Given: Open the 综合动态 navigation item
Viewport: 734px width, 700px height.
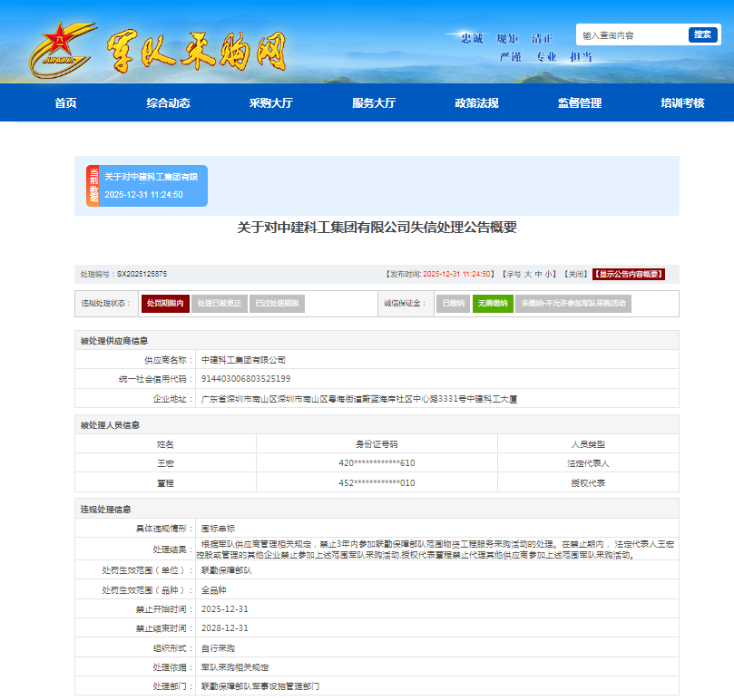Looking at the screenshot, I should point(168,103).
